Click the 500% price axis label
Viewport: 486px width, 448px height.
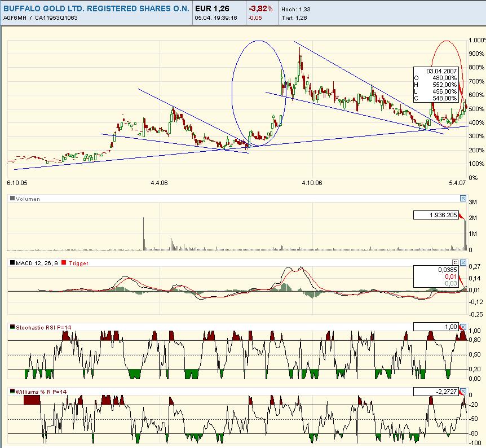pos(476,109)
